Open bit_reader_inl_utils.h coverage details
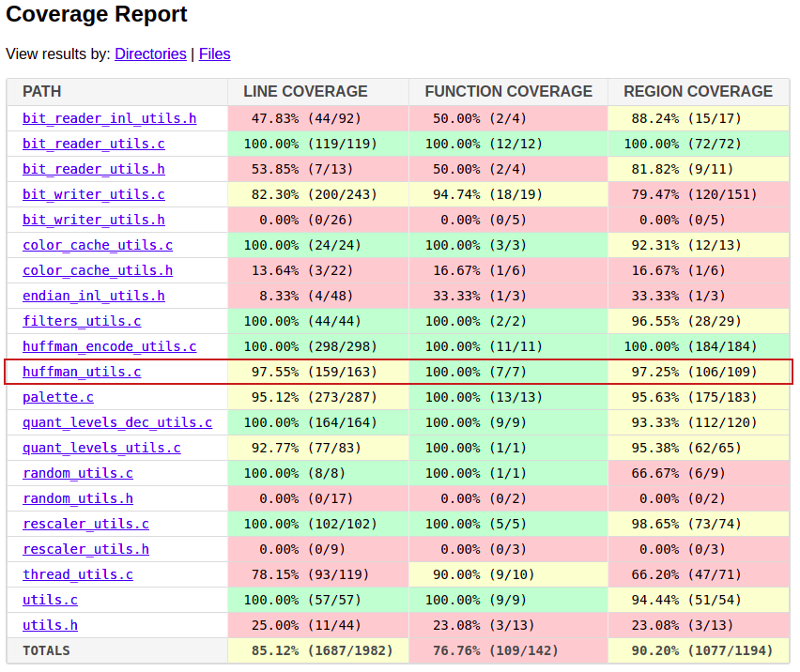Viewport: 800px width, 672px height. point(109,118)
